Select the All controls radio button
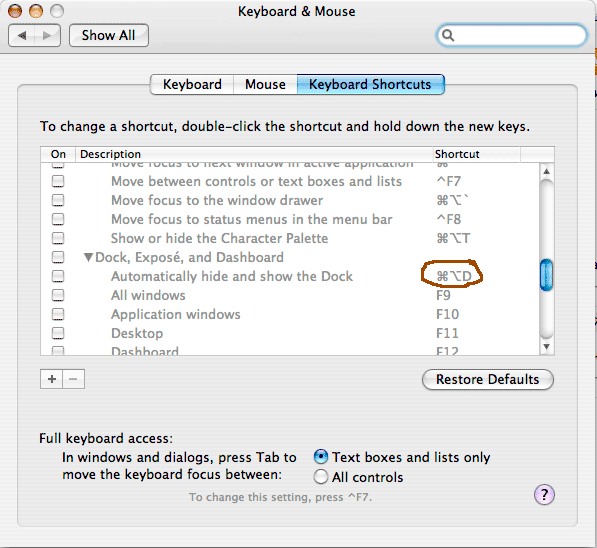 click(321, 476)
